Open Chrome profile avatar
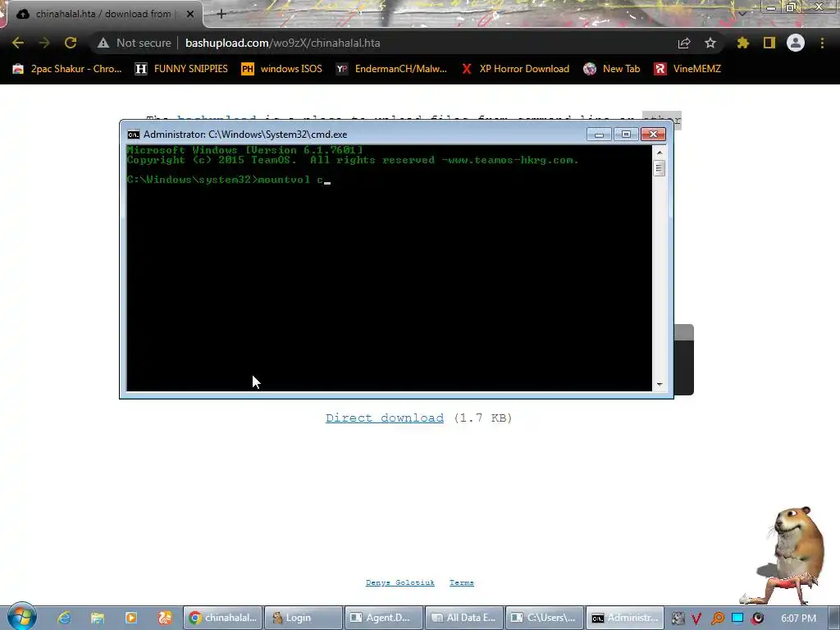The width and height of the screenshot is (840, 630). click(x=796, y=43)
